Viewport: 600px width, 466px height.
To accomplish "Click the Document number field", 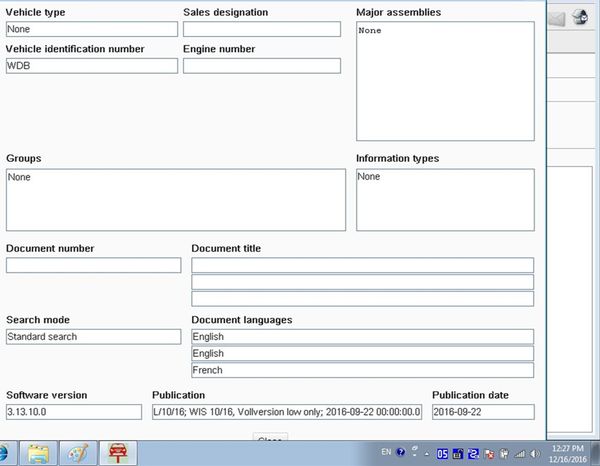I will click(93, 265).
